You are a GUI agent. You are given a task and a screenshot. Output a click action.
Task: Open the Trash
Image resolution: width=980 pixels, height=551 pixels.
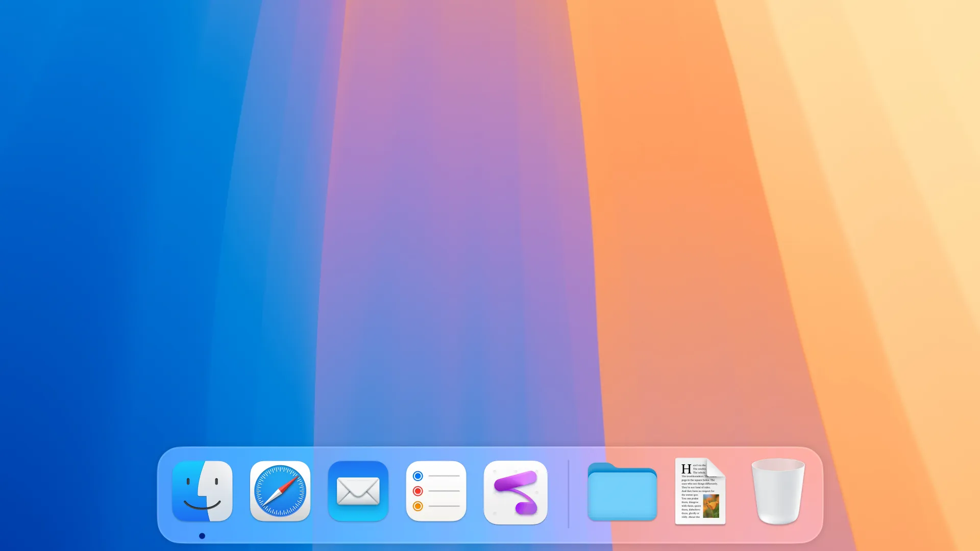coord(778,491)
